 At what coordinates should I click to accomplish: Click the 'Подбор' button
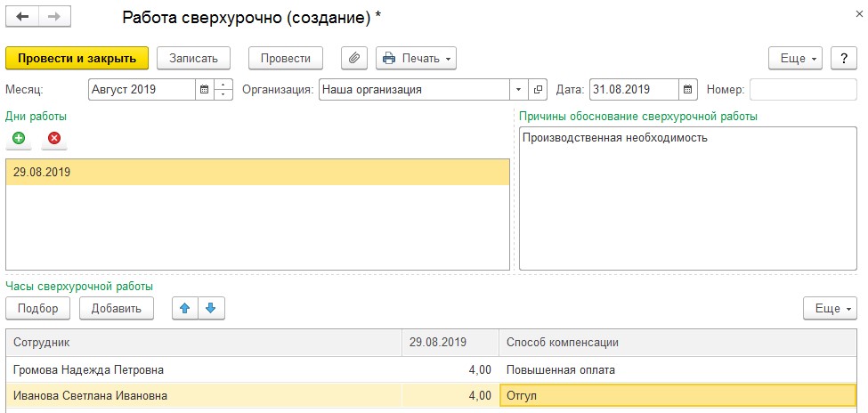click(38, 309)
